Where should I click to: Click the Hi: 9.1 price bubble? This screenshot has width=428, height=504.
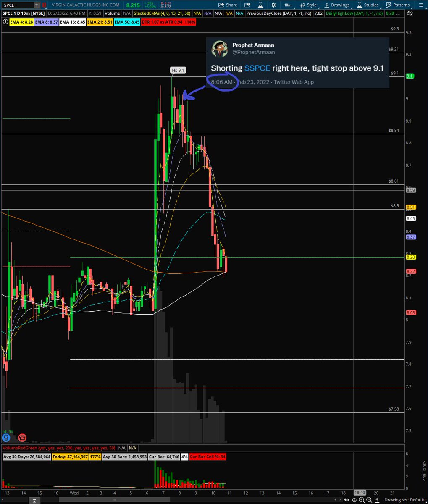tap(178, 70)
